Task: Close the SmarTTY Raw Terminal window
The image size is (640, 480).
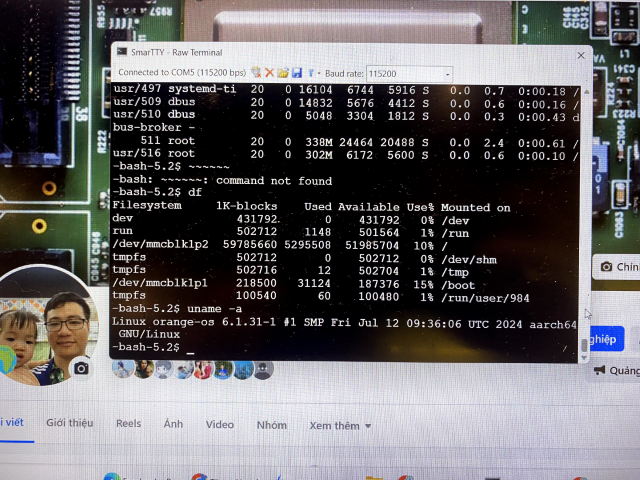Action: click(x=581, y=55)
